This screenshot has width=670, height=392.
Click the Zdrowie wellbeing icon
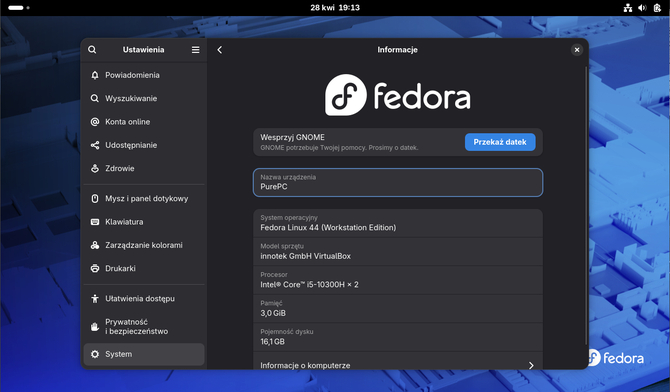[95, 168]
